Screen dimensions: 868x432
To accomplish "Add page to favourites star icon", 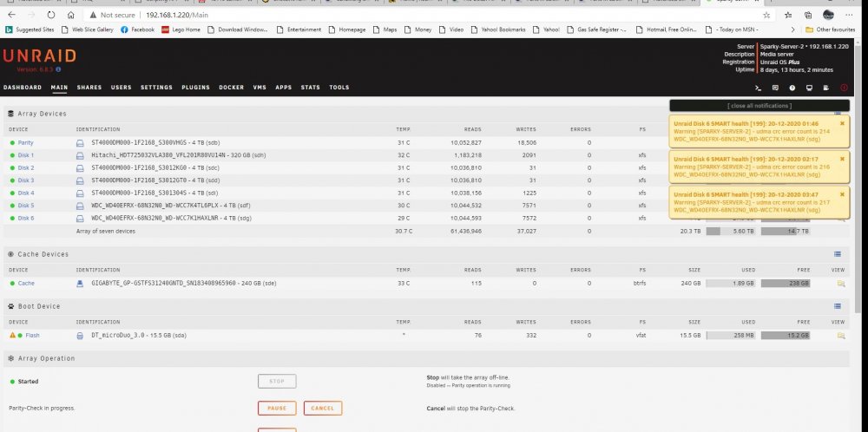I will click(766, 15).
